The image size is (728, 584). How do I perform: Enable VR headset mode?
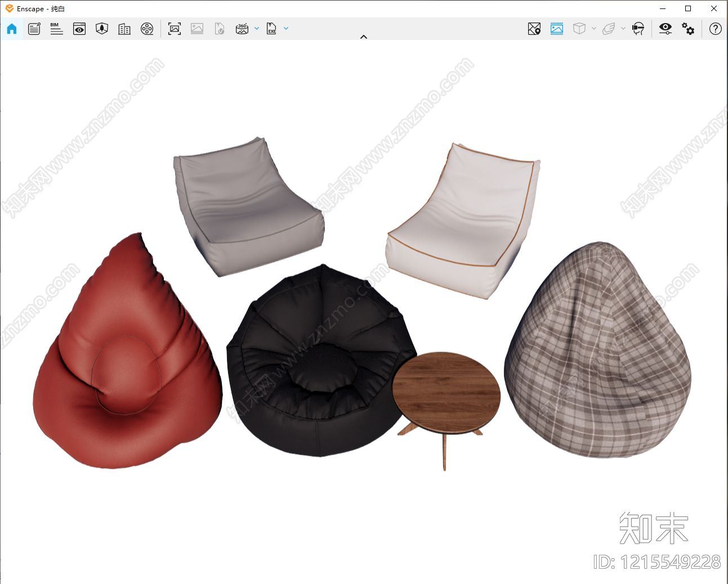[638, 29]
